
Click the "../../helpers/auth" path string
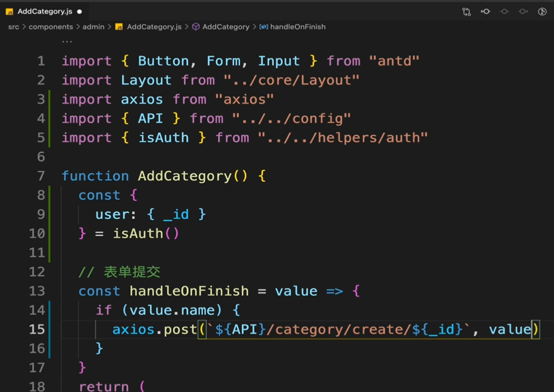coord(343,138)
